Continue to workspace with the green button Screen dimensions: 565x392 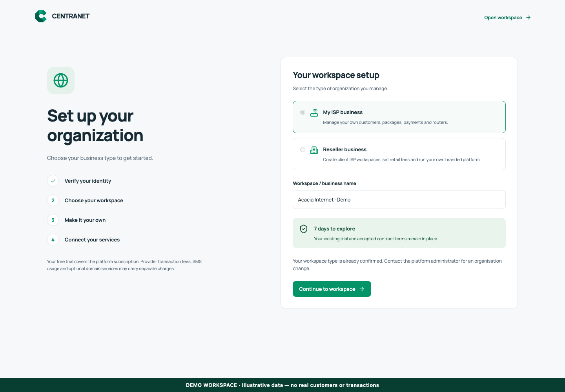point(332,289)
